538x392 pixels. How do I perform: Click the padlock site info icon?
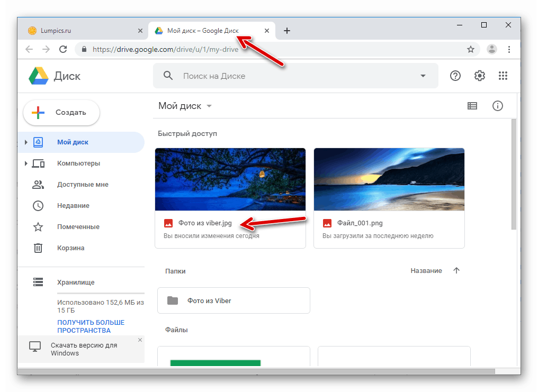84,49
